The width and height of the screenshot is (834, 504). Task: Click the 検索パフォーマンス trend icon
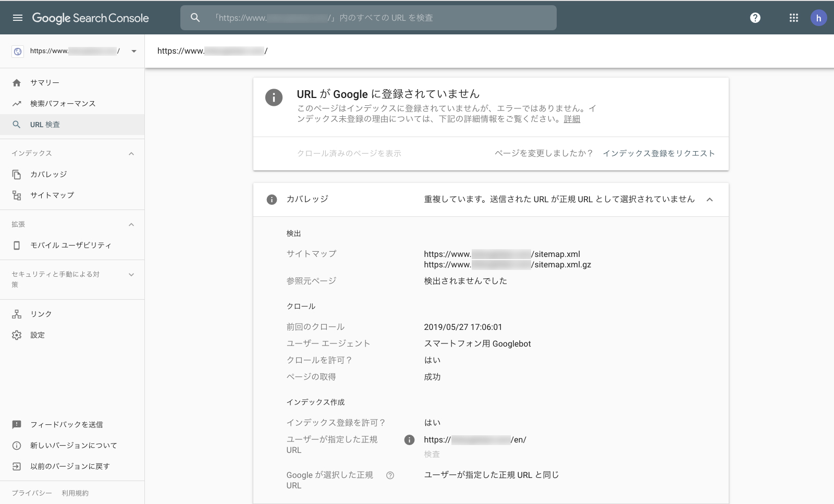click(x=17, y=104)
